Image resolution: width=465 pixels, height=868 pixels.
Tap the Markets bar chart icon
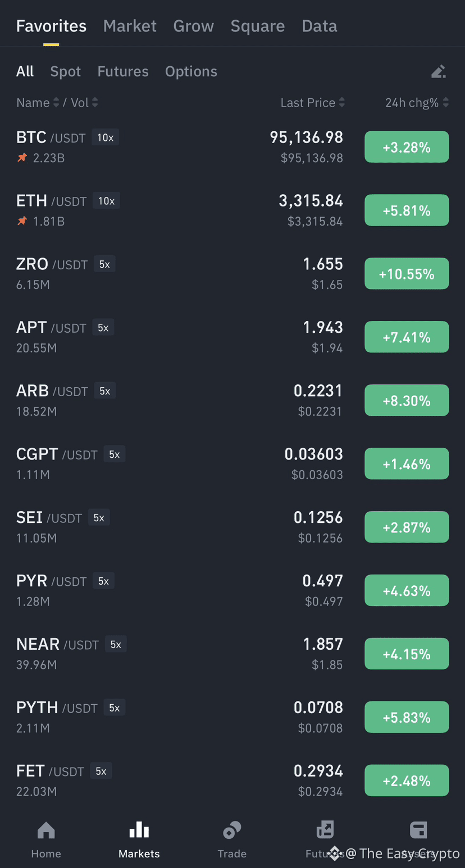[x=139, y=830]
